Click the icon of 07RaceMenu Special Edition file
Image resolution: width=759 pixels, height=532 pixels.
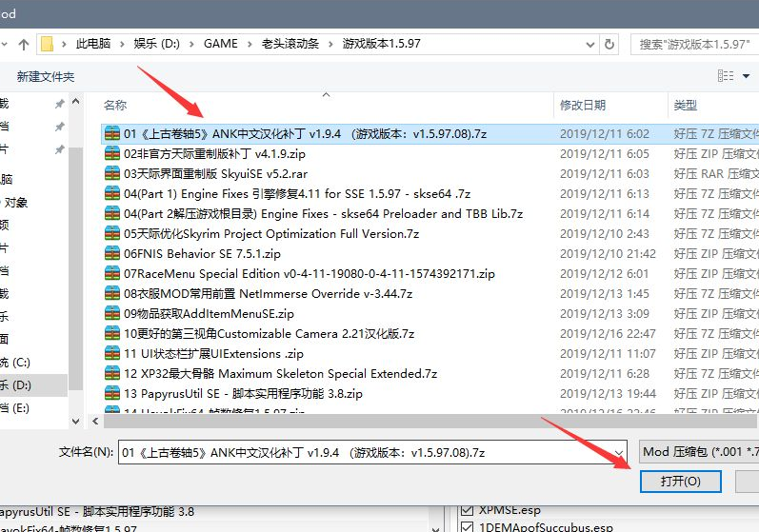tap(111, 274)
